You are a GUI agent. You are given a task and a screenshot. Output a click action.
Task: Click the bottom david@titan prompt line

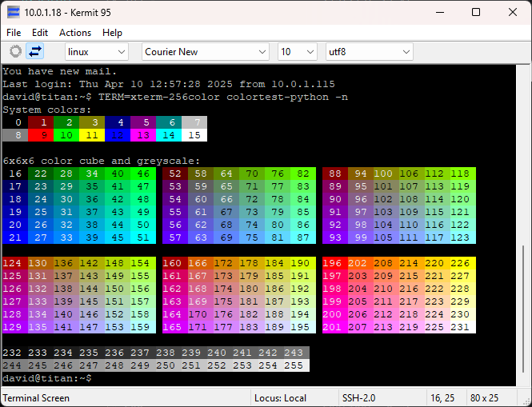47,378
